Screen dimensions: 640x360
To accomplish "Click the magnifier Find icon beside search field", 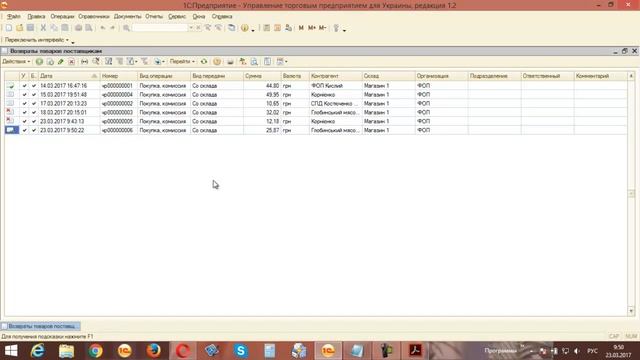I will click(x=127, y=28).
